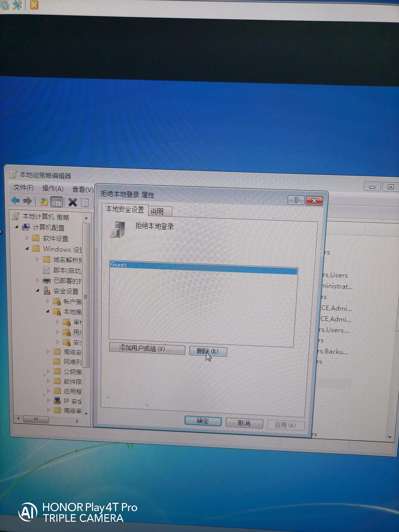The image size is (399, 532).
Task: Click the black X delete toolbar icon
Action: [x=73, y=202]
